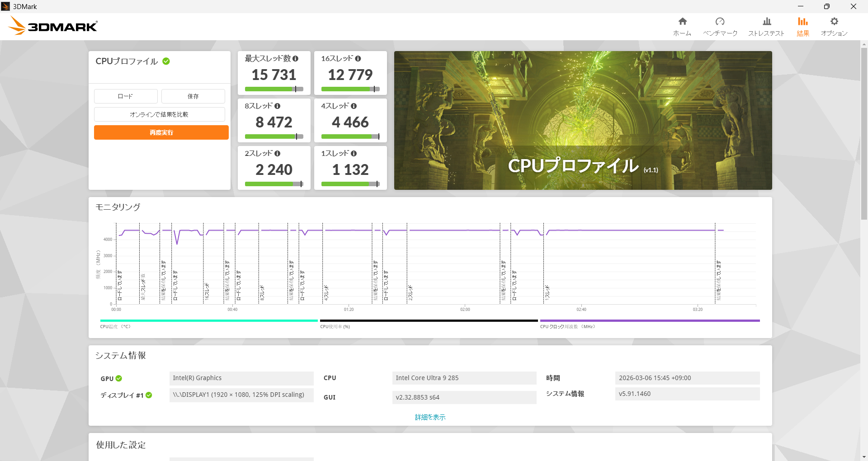Viewport: 868px width, 461px height.
Task: Click the 保存 save button
Action: click(x=193, y=96)
